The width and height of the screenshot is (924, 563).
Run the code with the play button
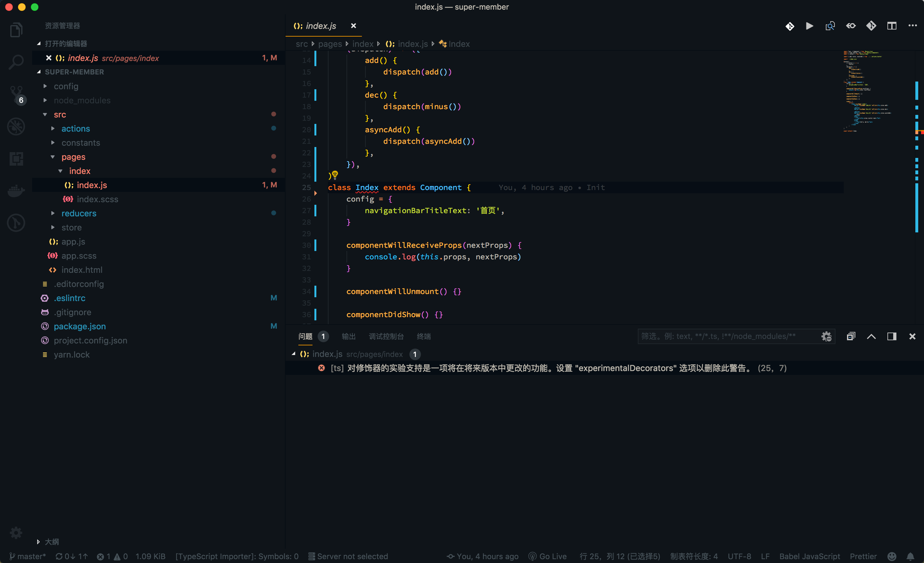(x=810, y=26)
